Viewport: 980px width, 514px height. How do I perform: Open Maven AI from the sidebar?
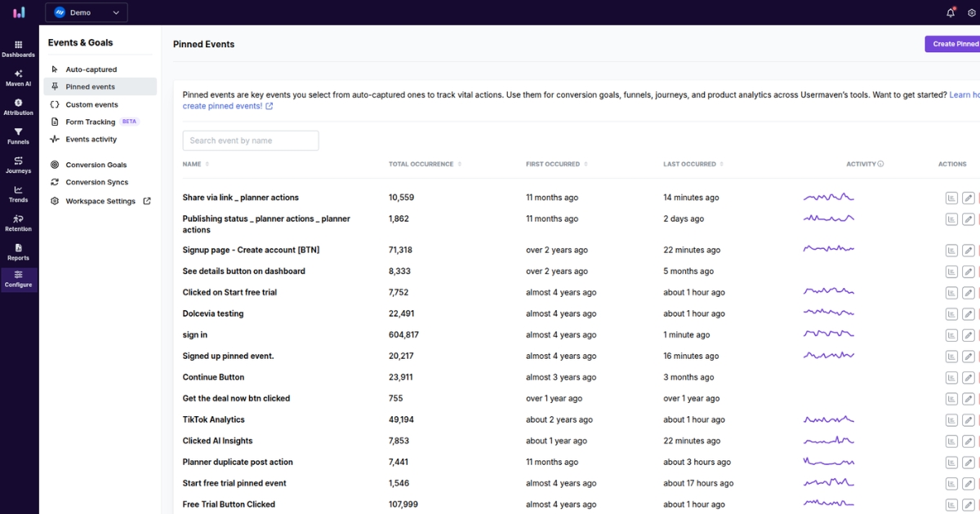click(19, 78)
